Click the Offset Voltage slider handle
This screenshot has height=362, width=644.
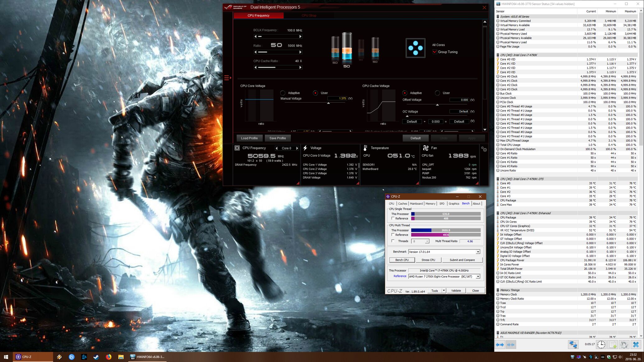(437, 105)
